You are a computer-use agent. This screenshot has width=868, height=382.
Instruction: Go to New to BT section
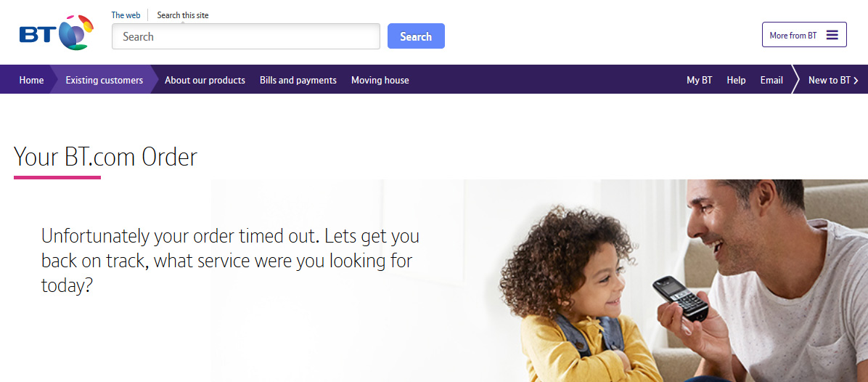tap(829, 81)
